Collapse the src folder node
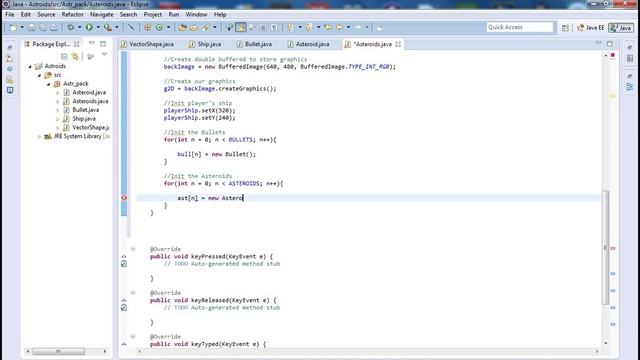 coord(39,75)
